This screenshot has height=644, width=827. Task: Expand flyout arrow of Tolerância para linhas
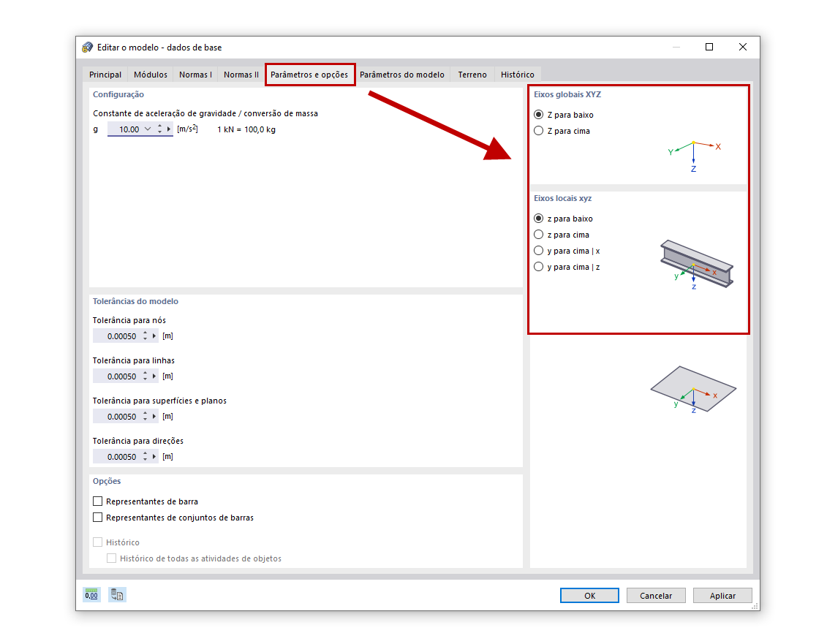[154, 376]
